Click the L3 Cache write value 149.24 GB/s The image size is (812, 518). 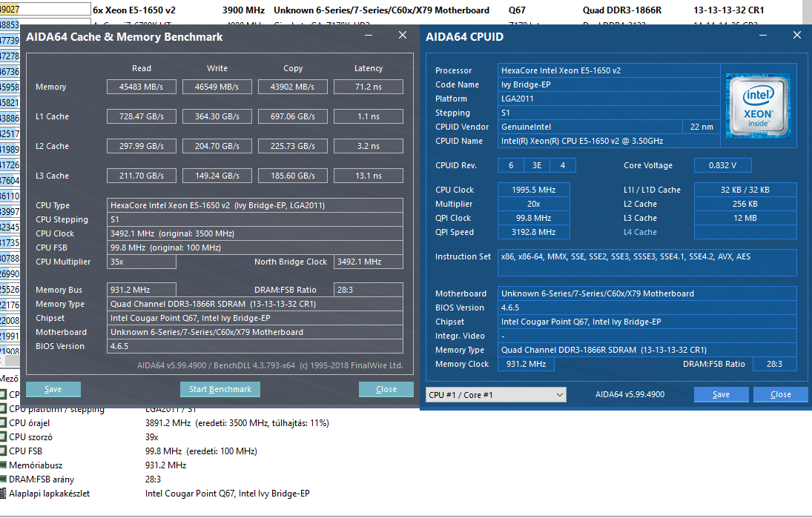217,176
